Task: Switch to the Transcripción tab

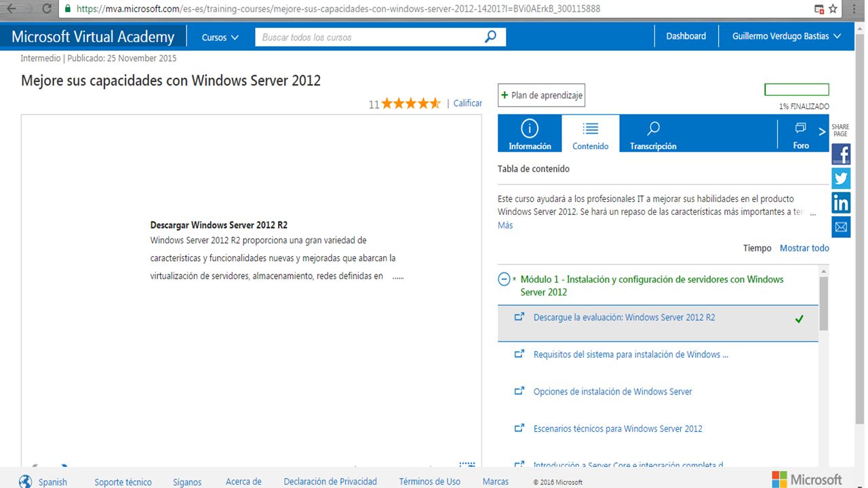Action: [x=653, y=134]
